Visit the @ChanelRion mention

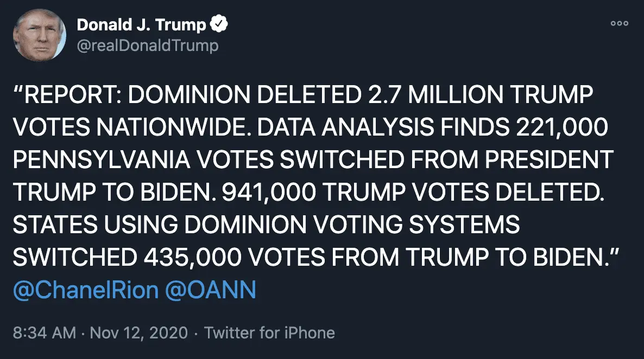[x=86, y=291]
